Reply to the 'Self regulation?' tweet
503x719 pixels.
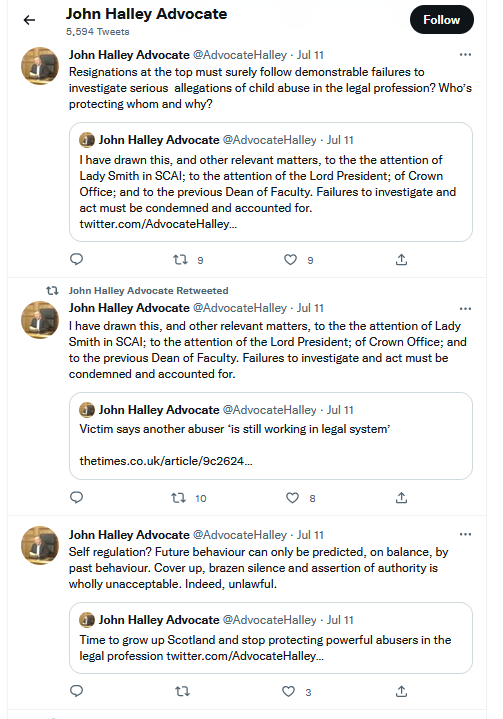coord(77,691)
